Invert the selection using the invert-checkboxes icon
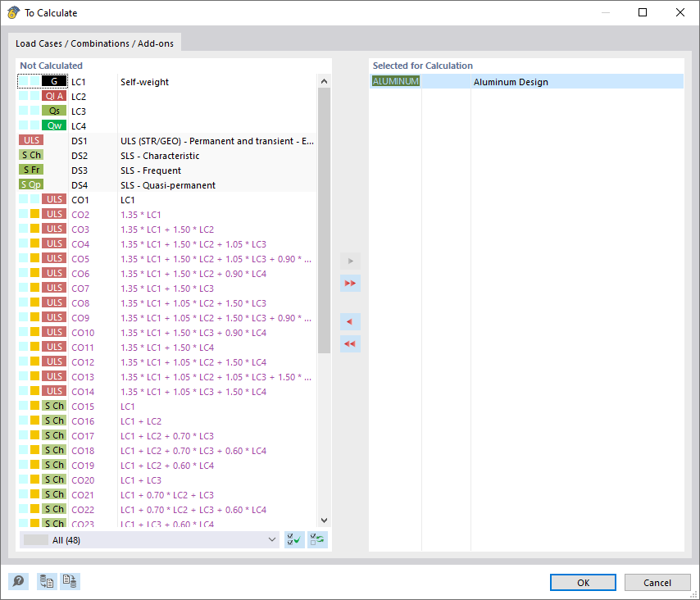Viewport: 700px width, 600px height. point(316,539)
